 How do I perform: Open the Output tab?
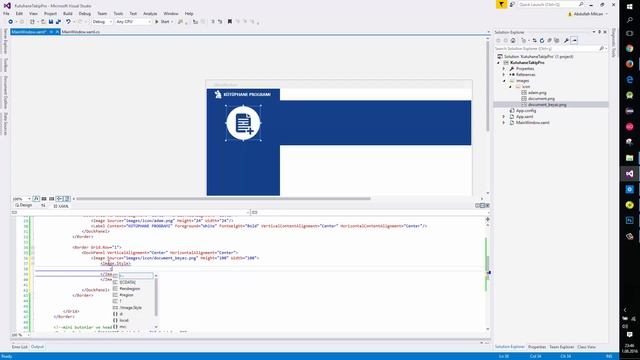pyautogui.click(x=37, y=347)
